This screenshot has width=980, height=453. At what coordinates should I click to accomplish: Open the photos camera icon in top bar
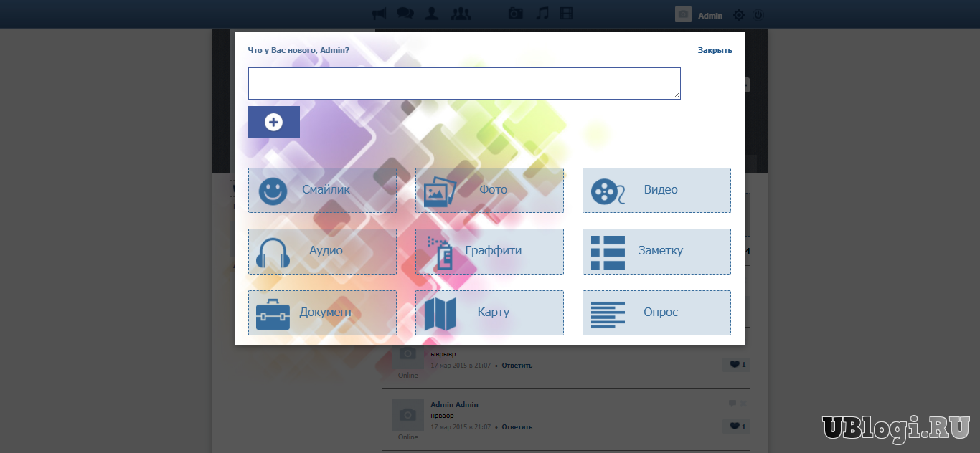[515, 14]
